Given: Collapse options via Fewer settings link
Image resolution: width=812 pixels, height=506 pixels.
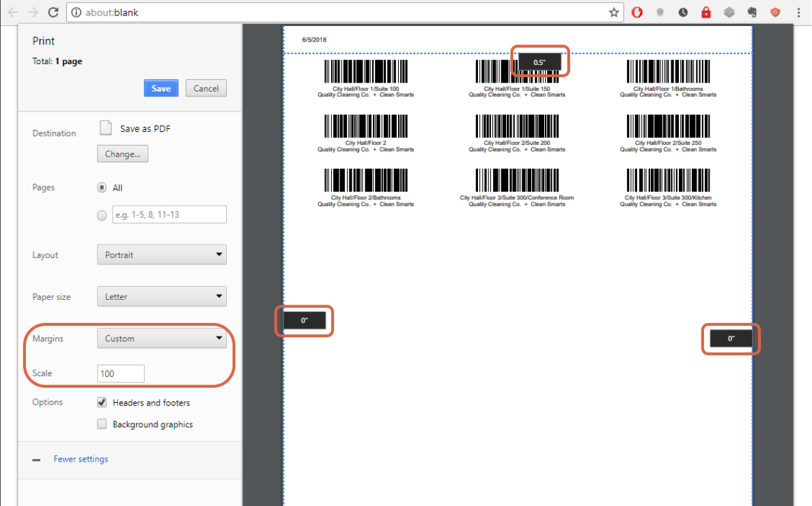Looking at the screenshot, I should tap(81, 459).
